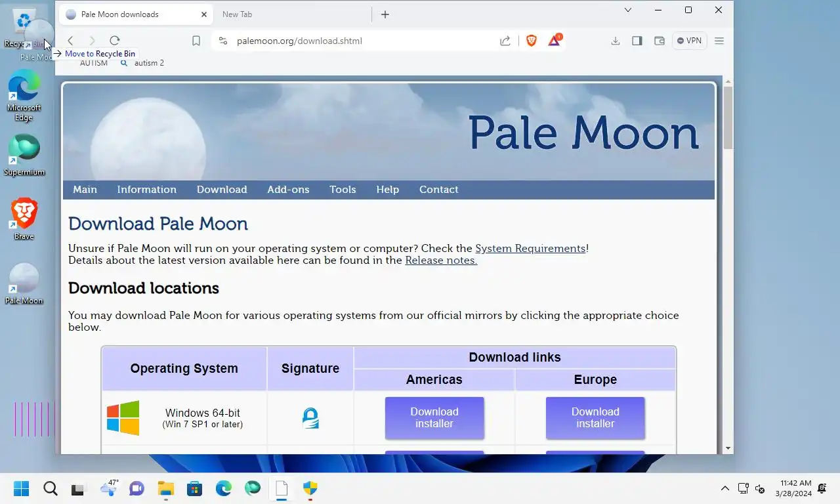Reload the Pale Moon downloads page
Viewport: 840px width, 504px height.
115,41
